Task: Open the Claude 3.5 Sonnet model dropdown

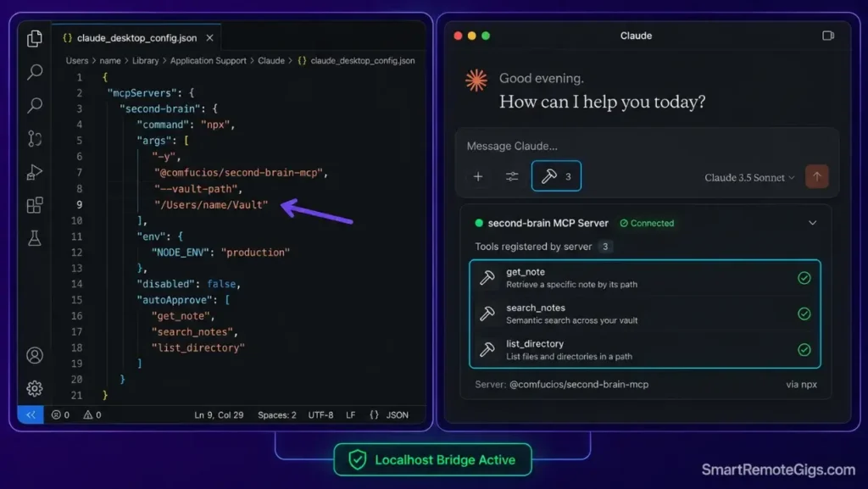Action: [749, 178]
